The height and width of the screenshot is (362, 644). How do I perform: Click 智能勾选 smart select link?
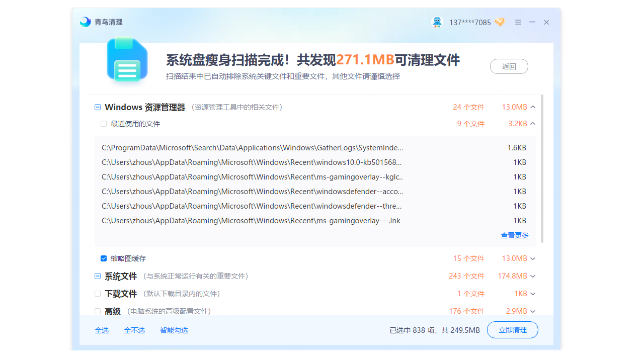pos(174,330)
